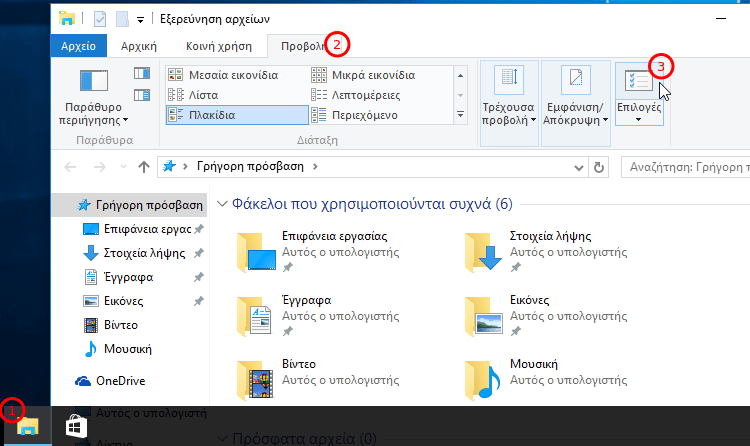
Task: Select the Μουσική folder tile
Action: (546, 380)
